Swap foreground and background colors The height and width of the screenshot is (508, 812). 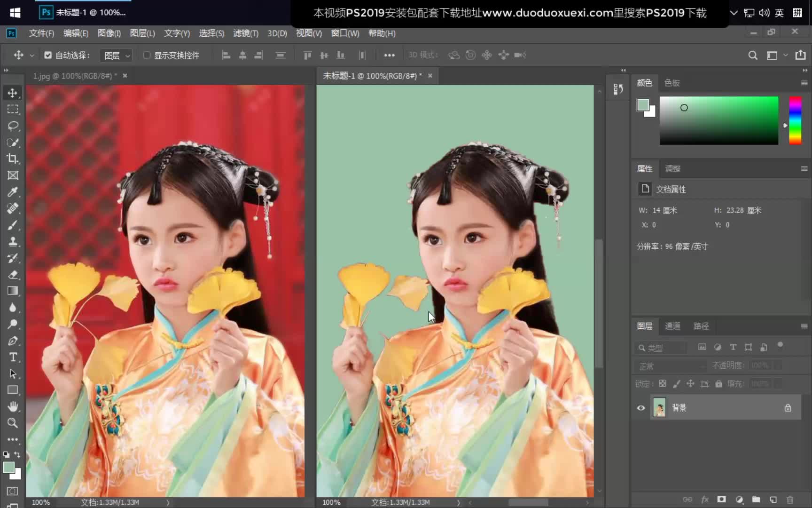17,454
